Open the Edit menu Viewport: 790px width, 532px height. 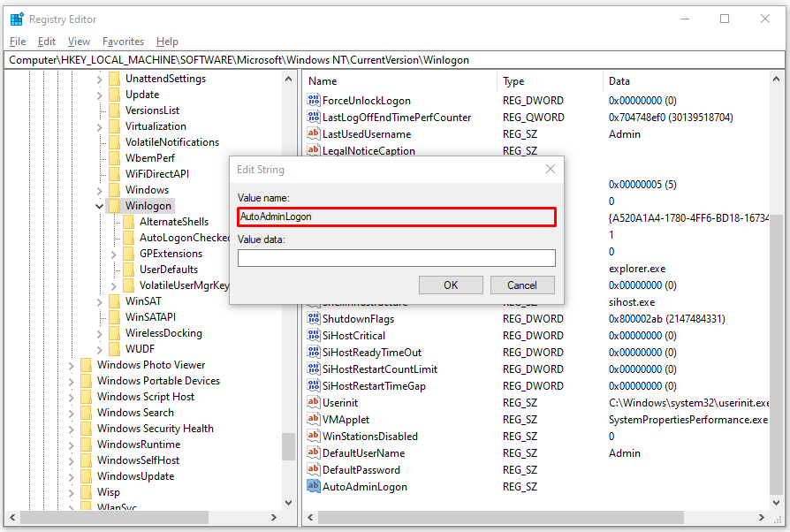[46, 42]
